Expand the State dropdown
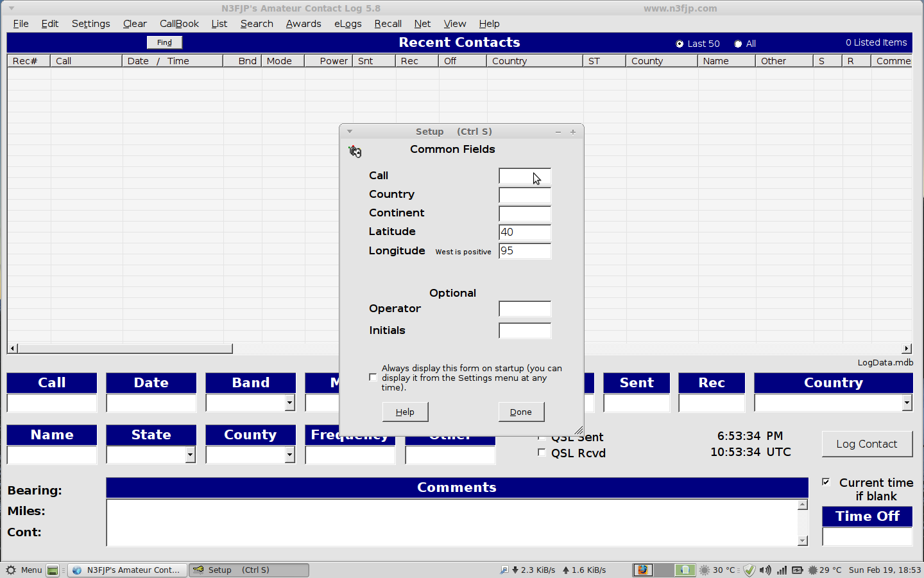This screenshot has height=578, width=924. [190, 455]
